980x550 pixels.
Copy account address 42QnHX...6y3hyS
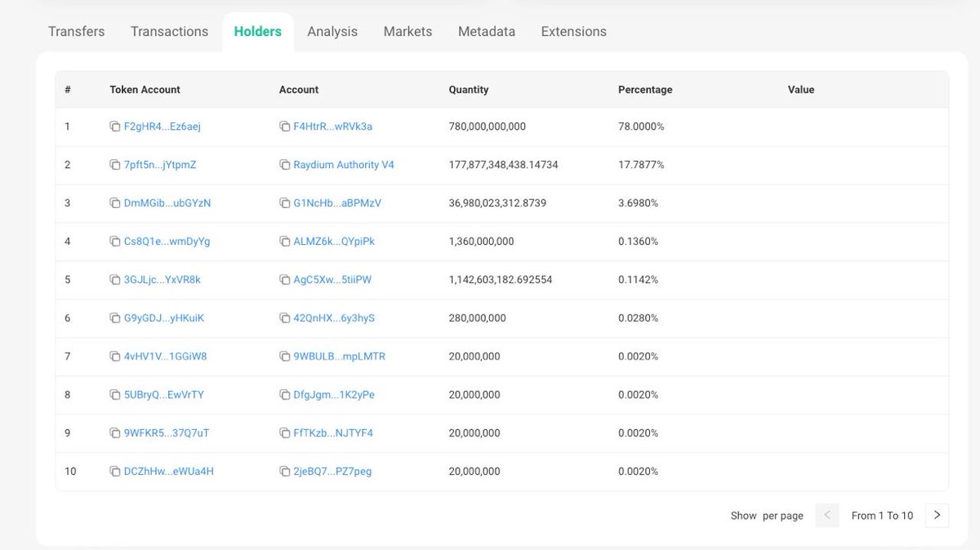pos(284,318)
